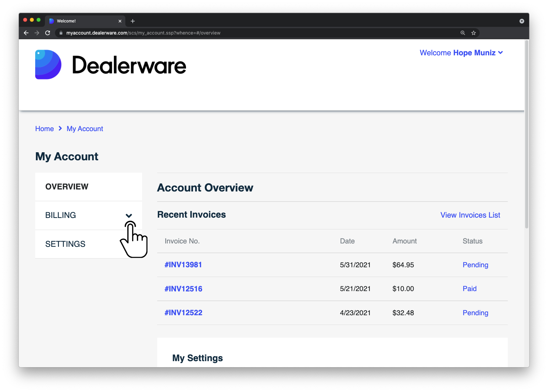
Task: Open invoice #INV13981
Action: click(x=183, y=265)
